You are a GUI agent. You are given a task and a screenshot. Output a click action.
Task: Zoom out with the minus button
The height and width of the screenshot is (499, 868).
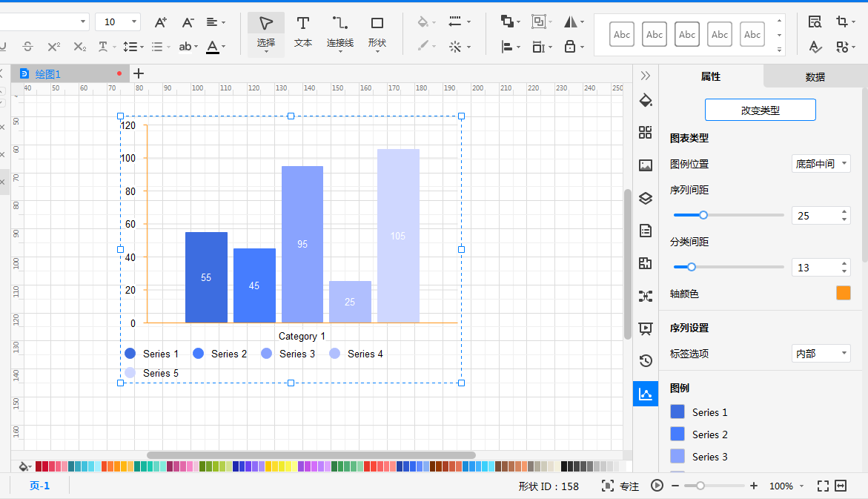pyautogui.click(x=675, y=486)
